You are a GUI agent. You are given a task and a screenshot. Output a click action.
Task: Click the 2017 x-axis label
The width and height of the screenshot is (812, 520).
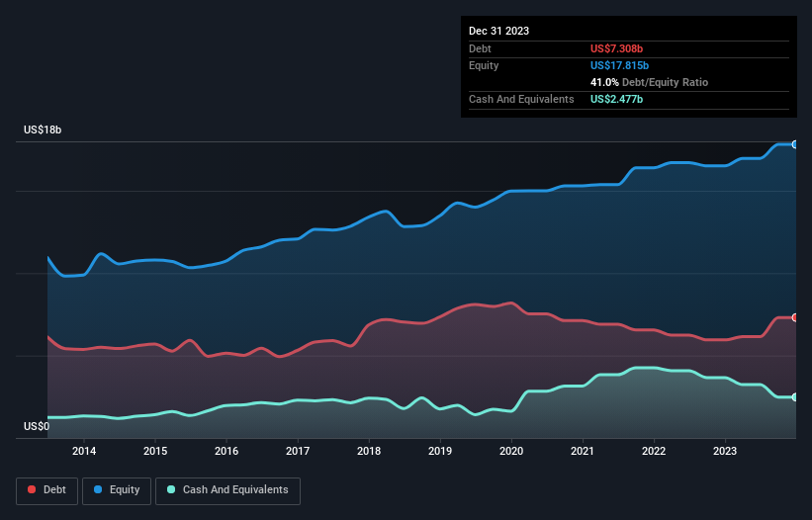pos(298,451)
